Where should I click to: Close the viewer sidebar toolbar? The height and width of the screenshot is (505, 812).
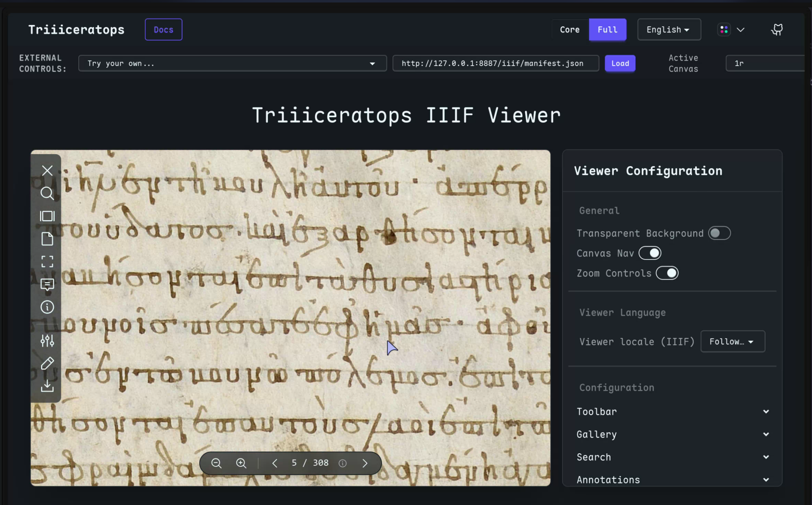click(x=47, y=171)
